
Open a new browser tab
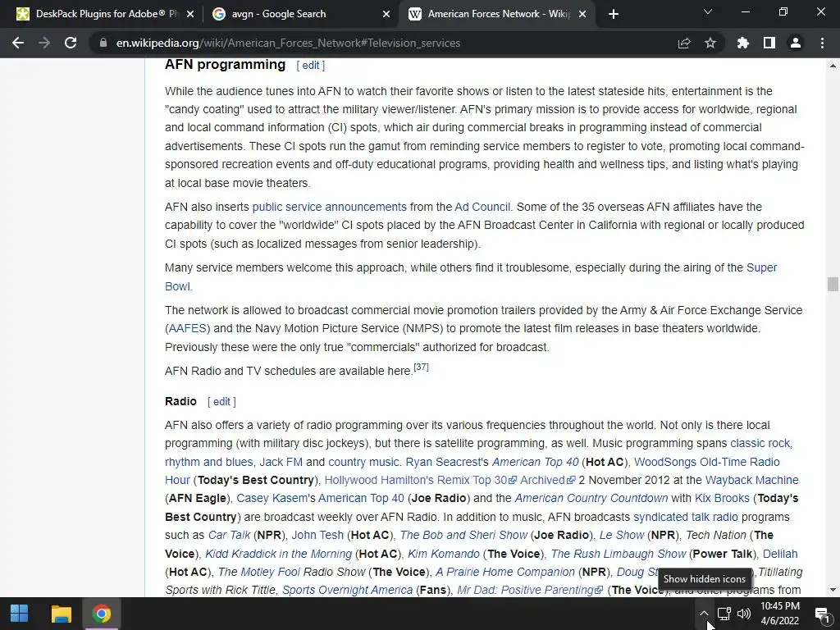(614, 14)
